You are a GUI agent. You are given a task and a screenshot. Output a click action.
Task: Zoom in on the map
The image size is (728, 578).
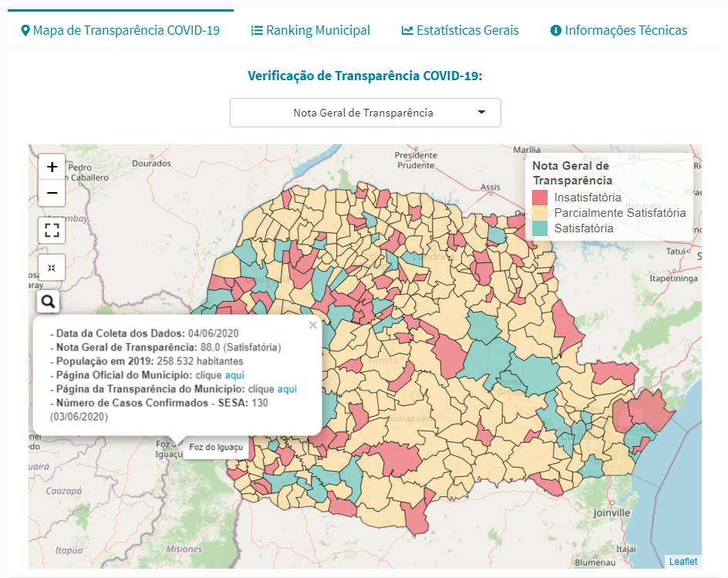point(52,167)
